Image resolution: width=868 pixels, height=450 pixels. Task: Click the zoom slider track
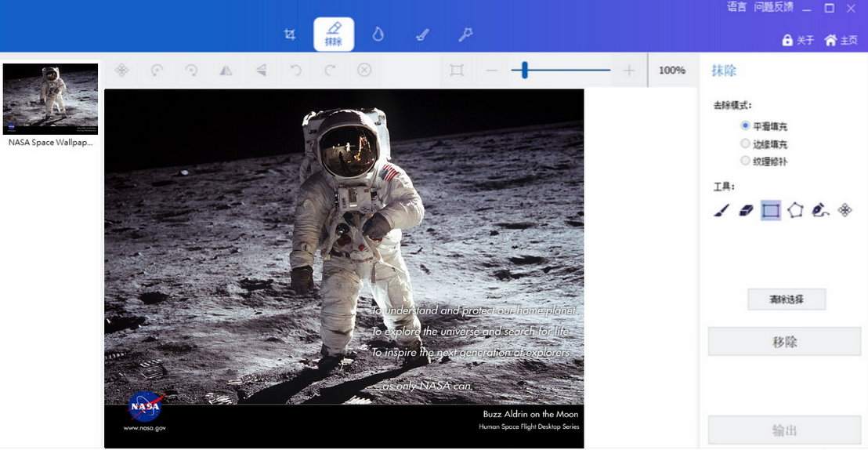pos(561,70)
